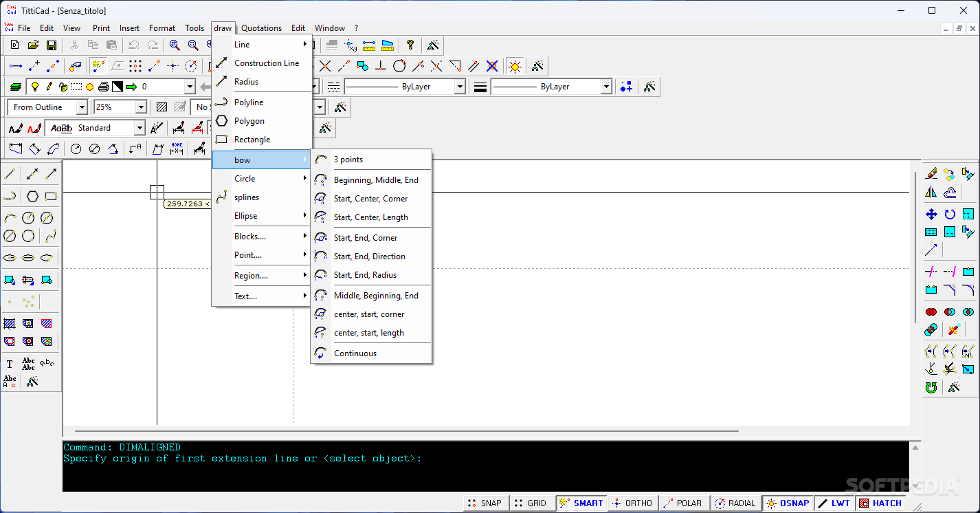Open a file with the folder icon
Screen dimensions: 980x513
tap(33, 45)
